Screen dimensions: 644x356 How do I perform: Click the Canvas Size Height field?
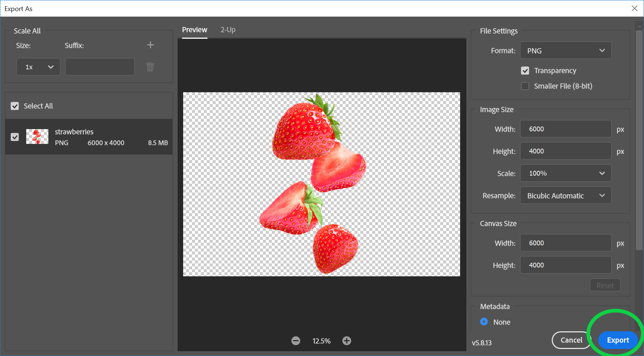point(566,265)
